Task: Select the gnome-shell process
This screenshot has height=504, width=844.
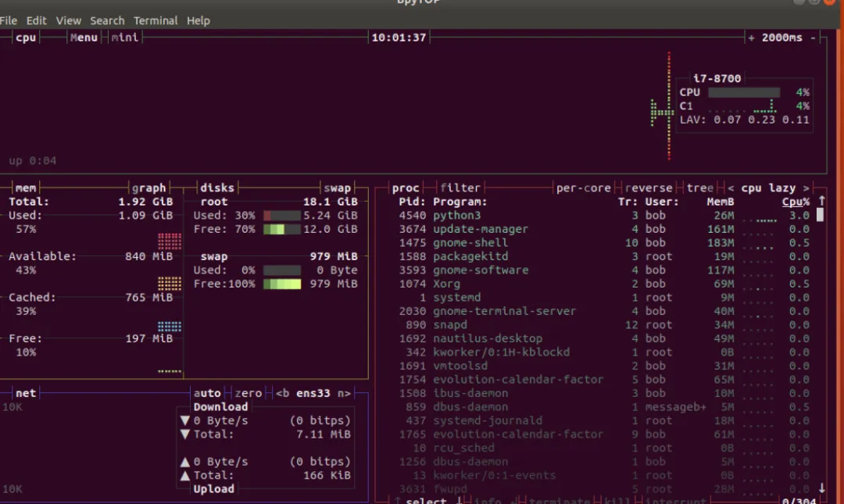Action: tap(604, 243)
